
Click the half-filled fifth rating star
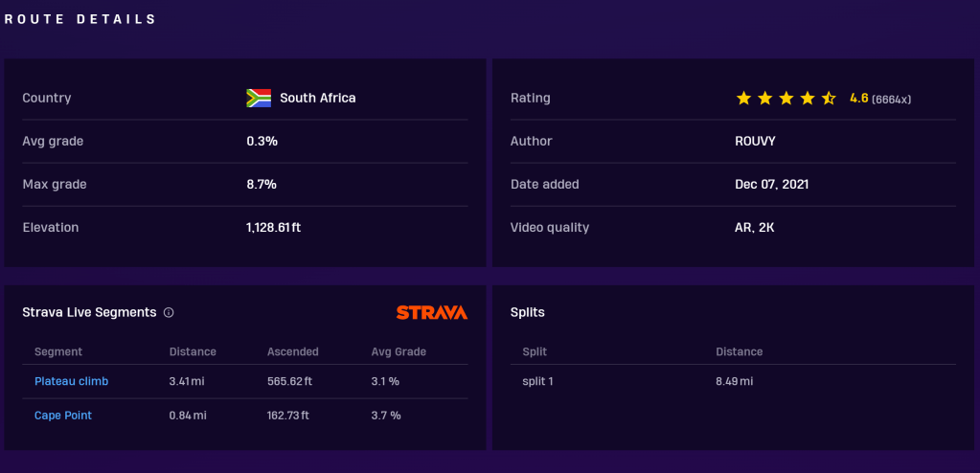(829, 98)
